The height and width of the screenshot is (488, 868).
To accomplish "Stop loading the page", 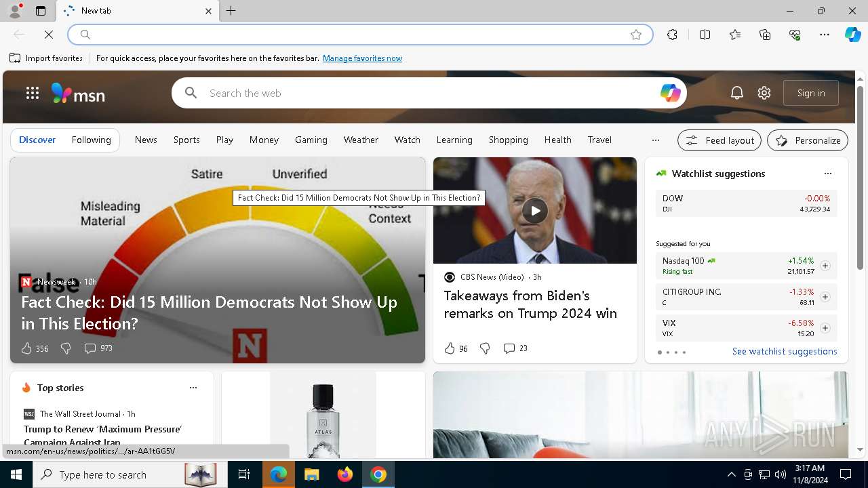I will (49, 35).
